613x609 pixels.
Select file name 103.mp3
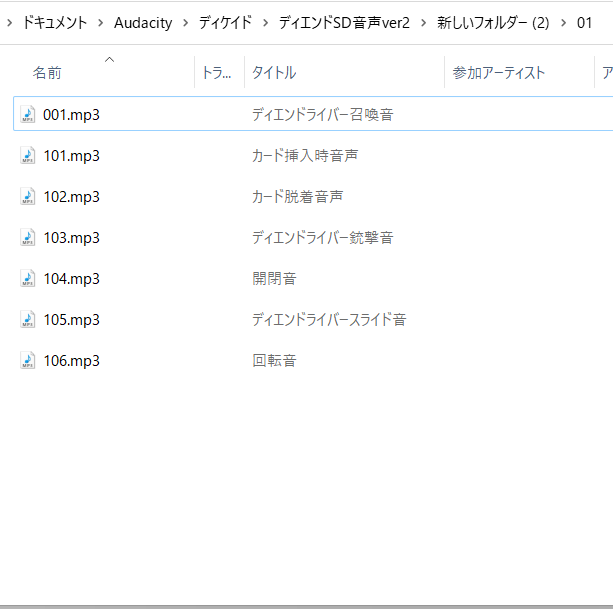pos(71,238)
